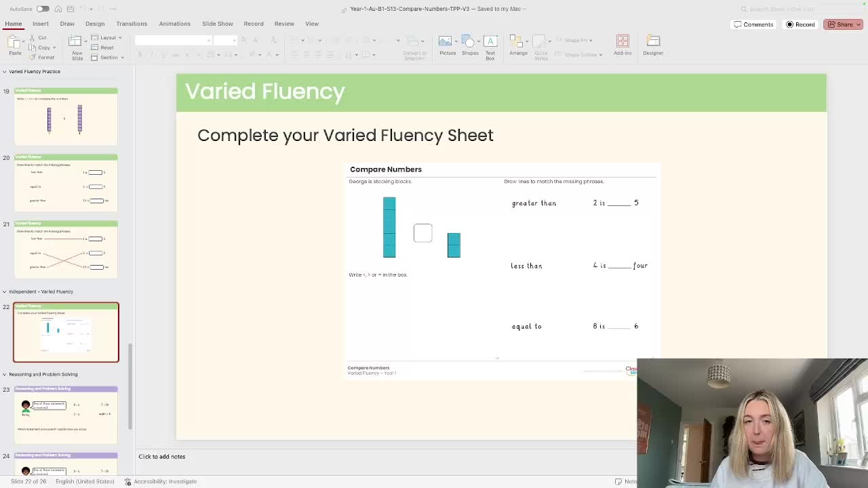Viewport: 868px width, 488px height.
Task: Collapse the Reasoning and Problem Solving section
Action: (x=4, y=374)
